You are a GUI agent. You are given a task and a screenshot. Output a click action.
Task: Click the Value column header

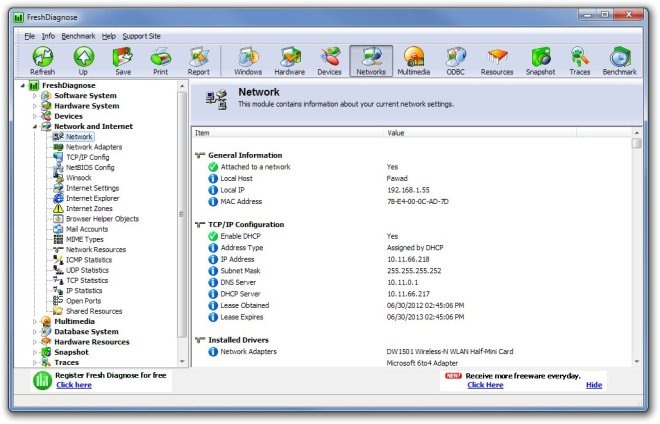pos(480,133)
